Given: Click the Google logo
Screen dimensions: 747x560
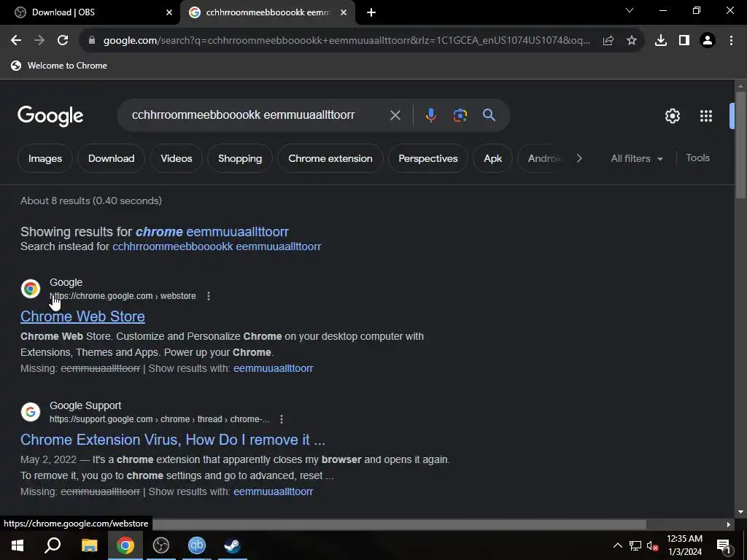Looking at the screenshot, I should [50, 116].
